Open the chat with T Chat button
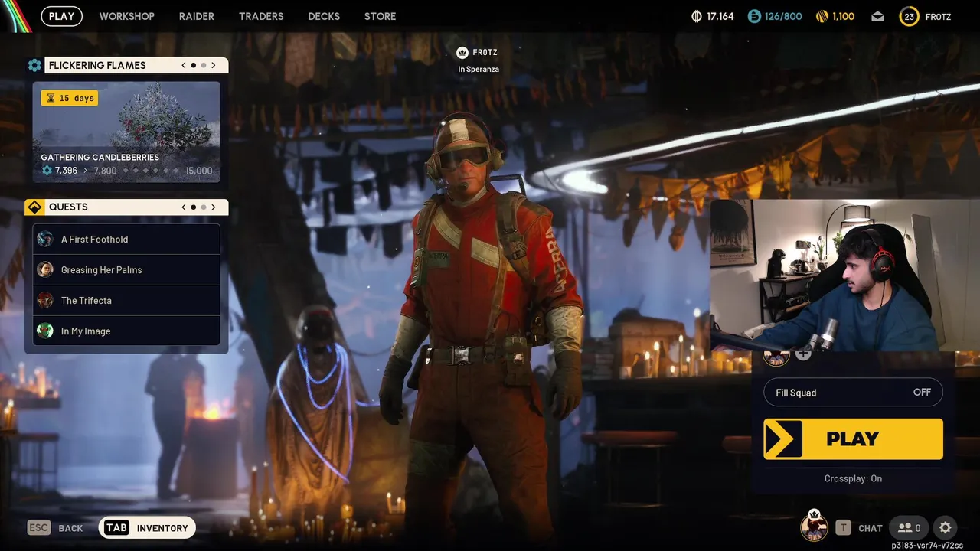The height and width of the screenshot is (551, 980). click(x=859, y=527)
